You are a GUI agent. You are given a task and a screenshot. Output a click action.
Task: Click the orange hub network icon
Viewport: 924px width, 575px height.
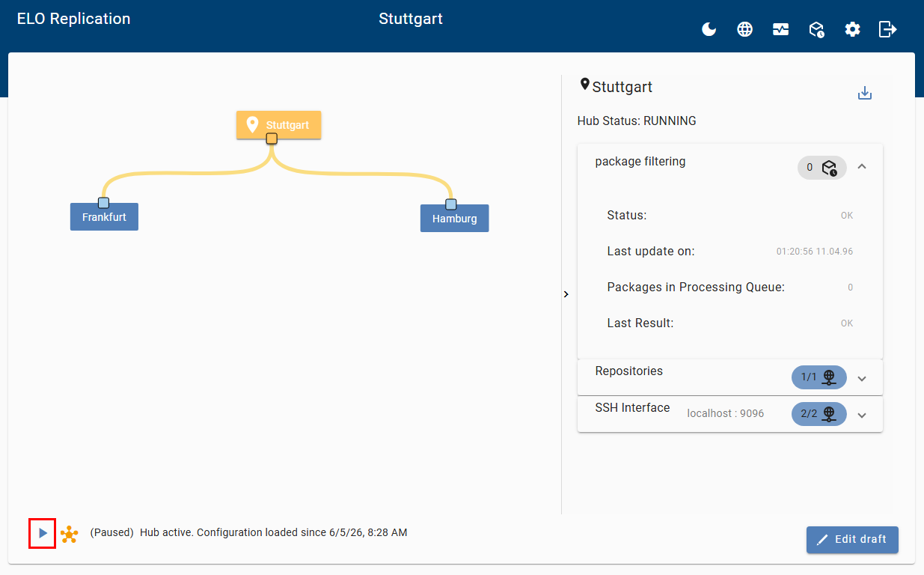[x=70, y=534]
